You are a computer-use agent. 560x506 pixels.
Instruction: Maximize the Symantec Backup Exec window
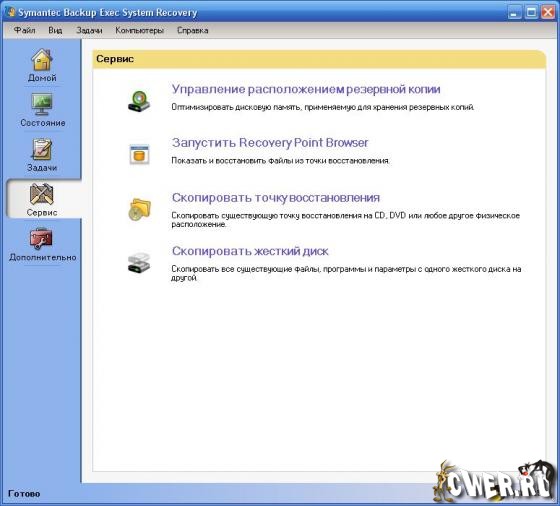[x=531, y=12]
